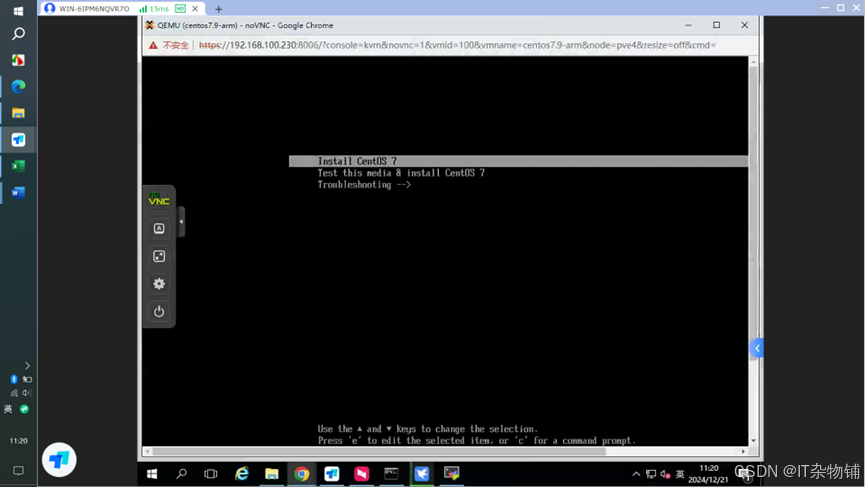Viewport: 865px width, 487px height.
Task: Open local search icon in left taskbar
Action: [x=18, y=34]
